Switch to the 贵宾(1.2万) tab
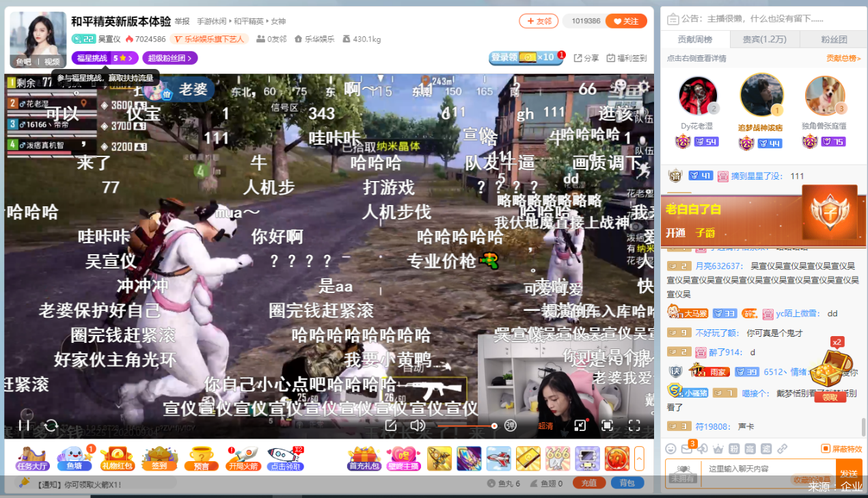 pos(764,39)
